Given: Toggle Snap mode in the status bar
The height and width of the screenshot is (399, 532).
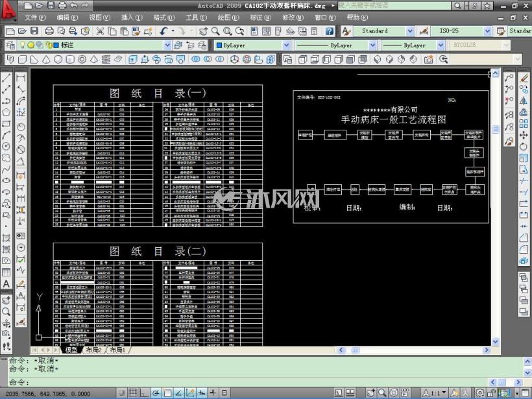Looking at the screenshot, I should [121, 393].
